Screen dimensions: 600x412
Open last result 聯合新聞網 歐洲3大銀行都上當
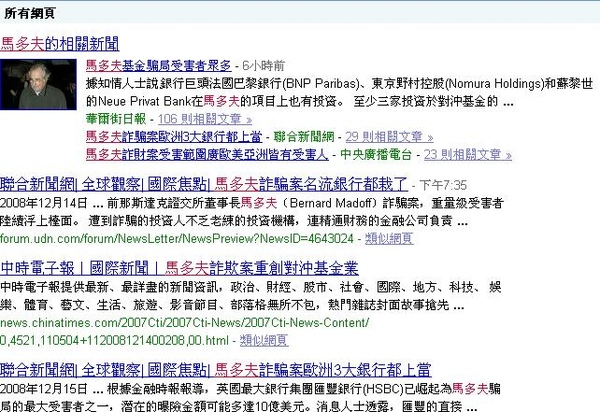[x=216, y=370]
